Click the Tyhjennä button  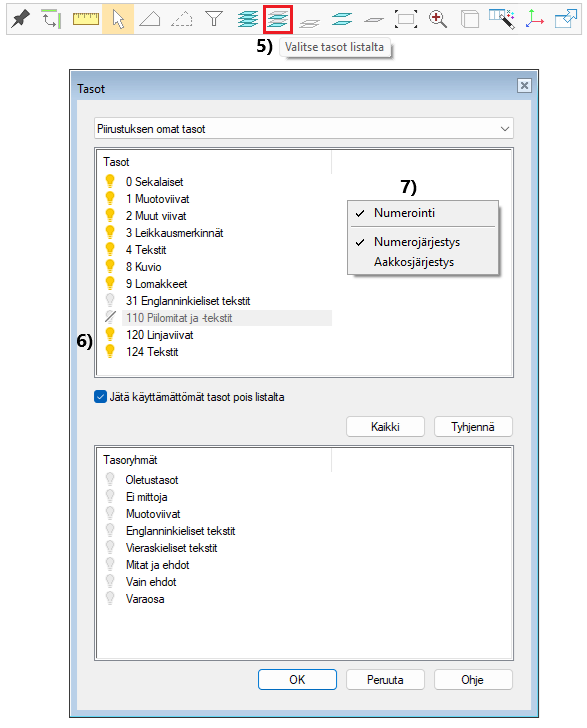pyautogui.click(x=473, y=427)
